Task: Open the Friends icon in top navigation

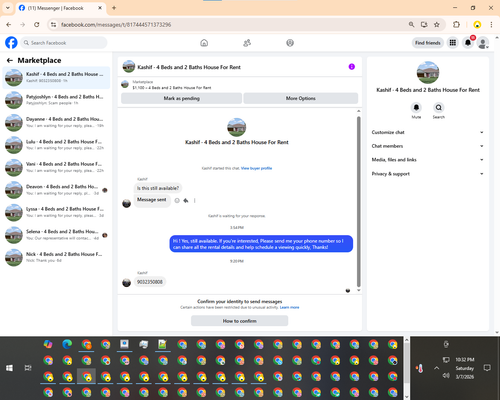Action: pos(247,43)
